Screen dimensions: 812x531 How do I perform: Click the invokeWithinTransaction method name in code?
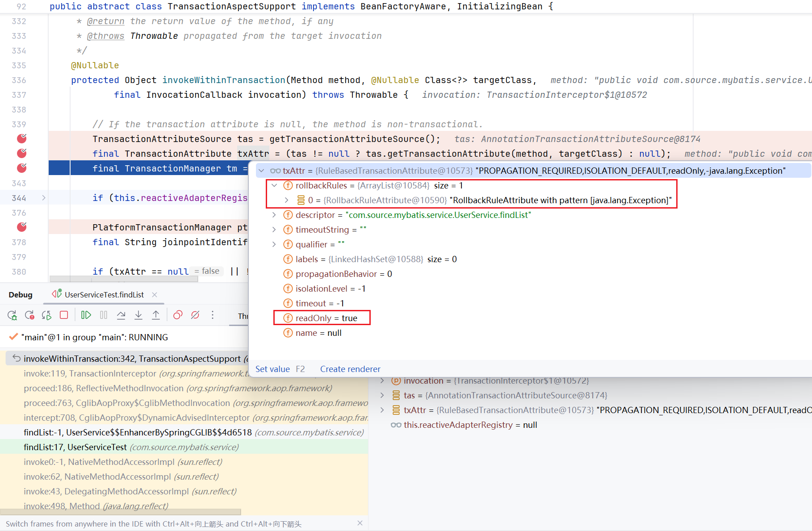224,80
